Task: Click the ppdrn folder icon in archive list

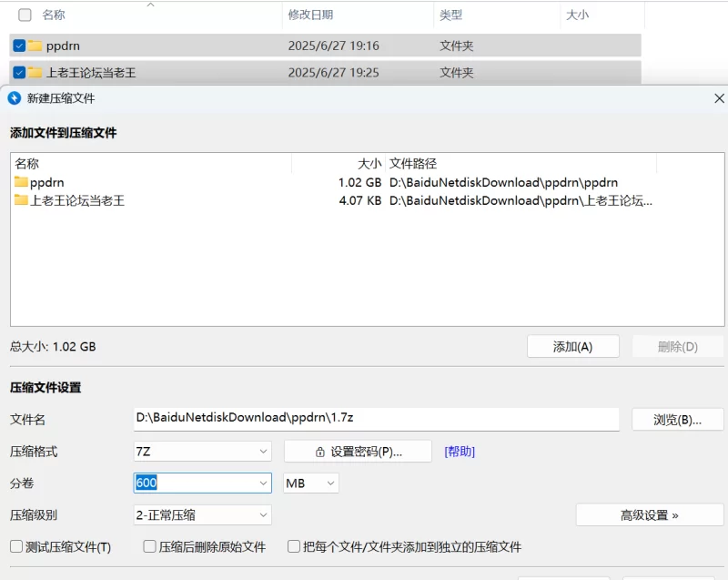Action: coord(21,182)
